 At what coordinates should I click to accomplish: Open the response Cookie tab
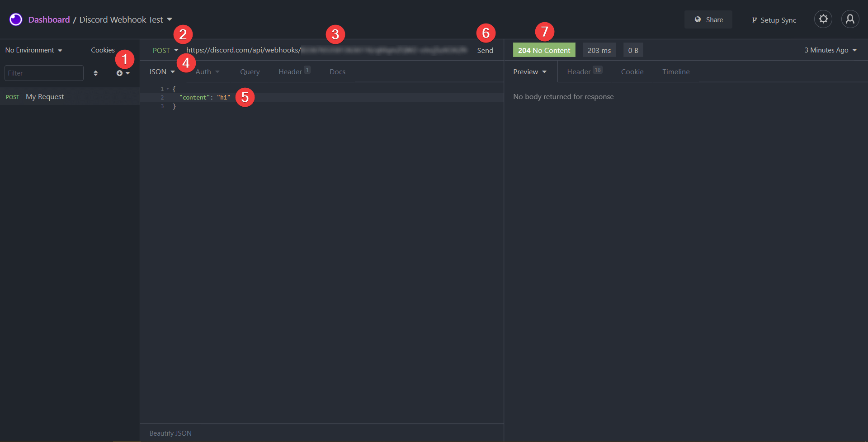[632, 71]
